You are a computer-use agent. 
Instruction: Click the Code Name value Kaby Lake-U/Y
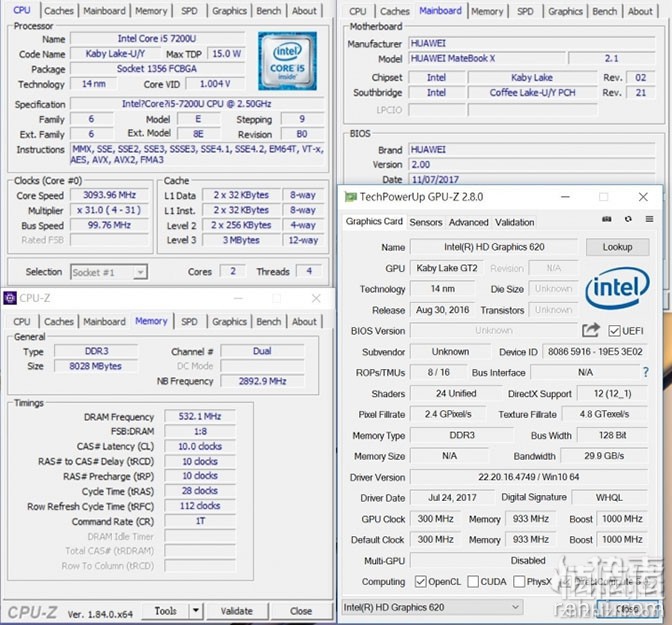pyautogui.click(x=115, y=54)
